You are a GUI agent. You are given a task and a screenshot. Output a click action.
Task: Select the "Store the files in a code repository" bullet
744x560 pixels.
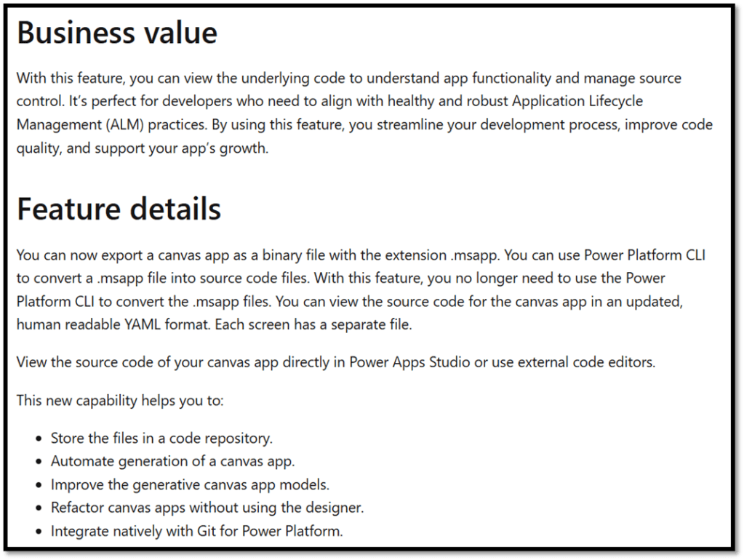click(161, 438)
